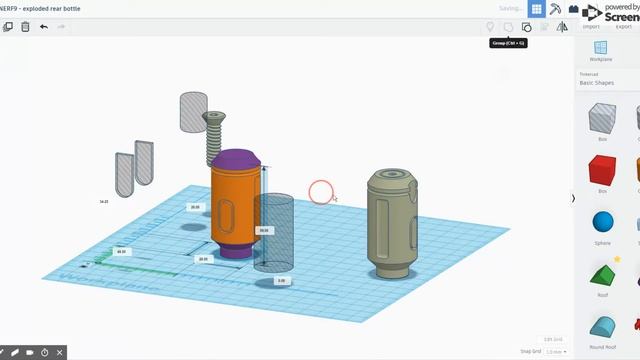Switch to the 3D design grid view

536,9
